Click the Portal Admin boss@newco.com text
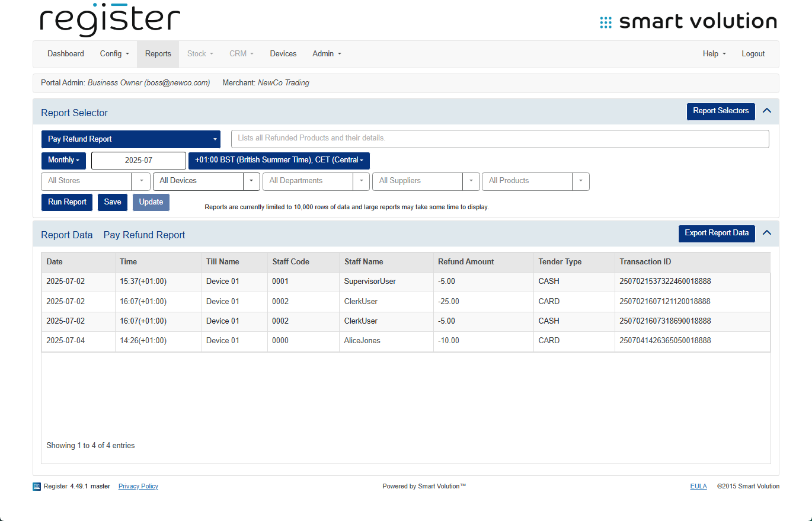This screenshot has height=521, width=812. 126,83
